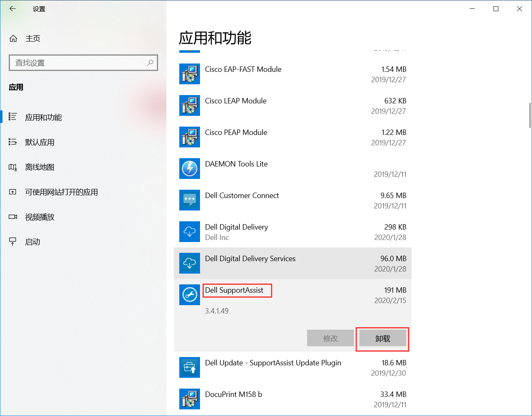The width and height of the screenshot is (532, 416).
Task: Click the 离线地图 map icon
Action: 13,167
